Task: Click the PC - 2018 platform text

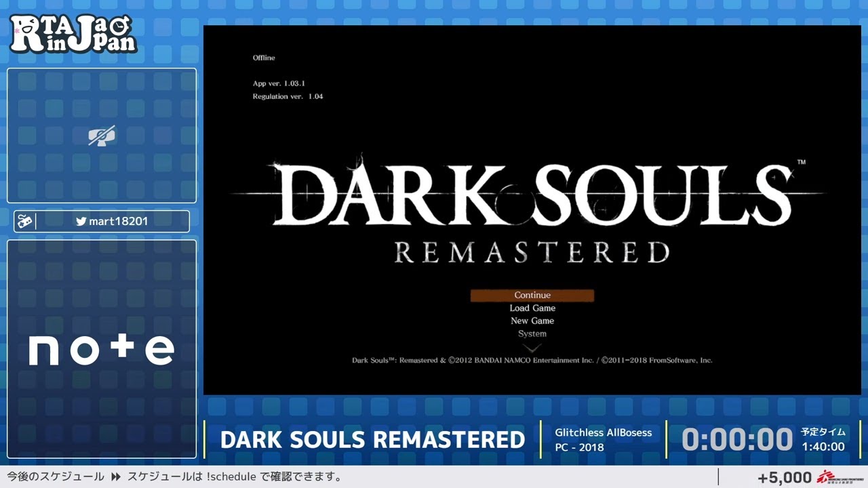Action: pyautogui.click(x=579, y=447)
